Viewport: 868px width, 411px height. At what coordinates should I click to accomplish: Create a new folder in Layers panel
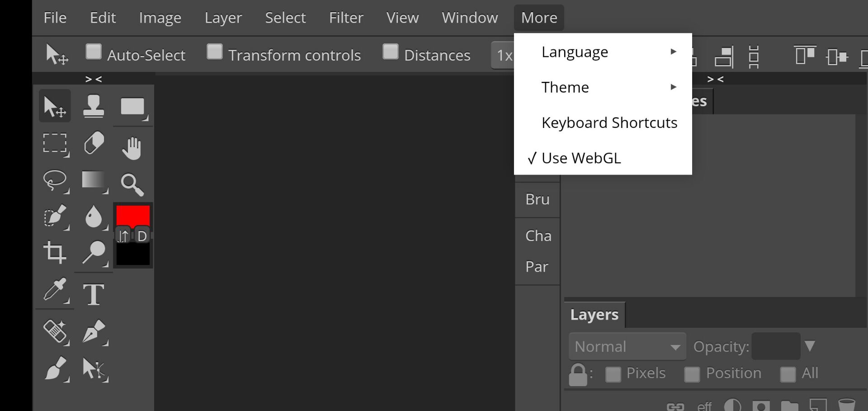[x=789, y=406]
